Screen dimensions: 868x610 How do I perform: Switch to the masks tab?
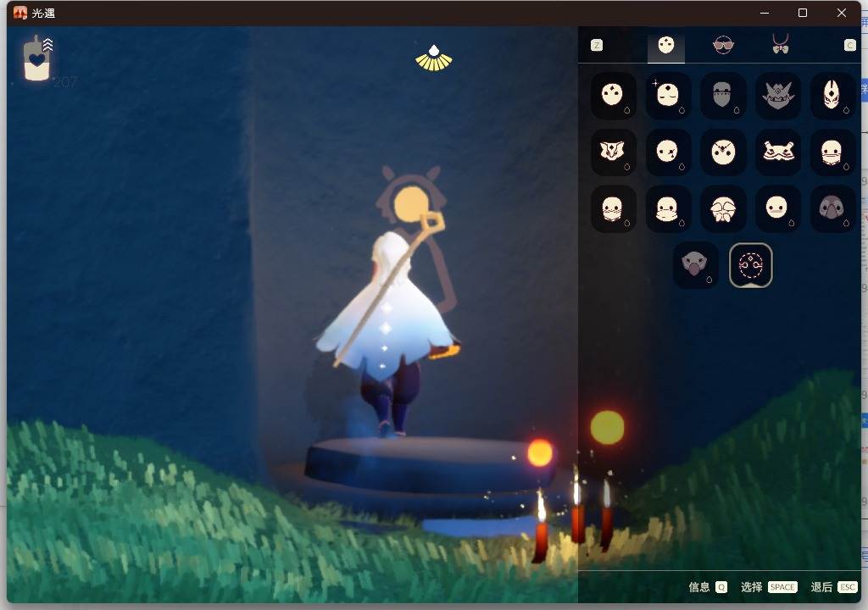point(666,46)
